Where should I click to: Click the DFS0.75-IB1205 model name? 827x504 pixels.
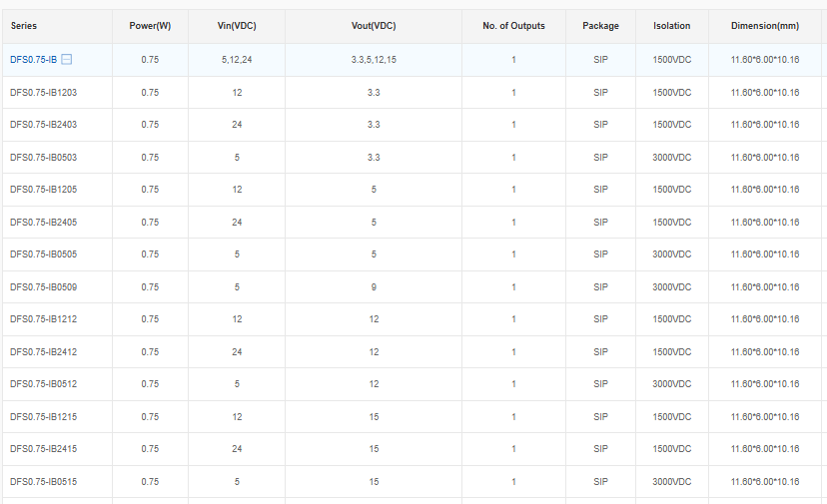43,190
